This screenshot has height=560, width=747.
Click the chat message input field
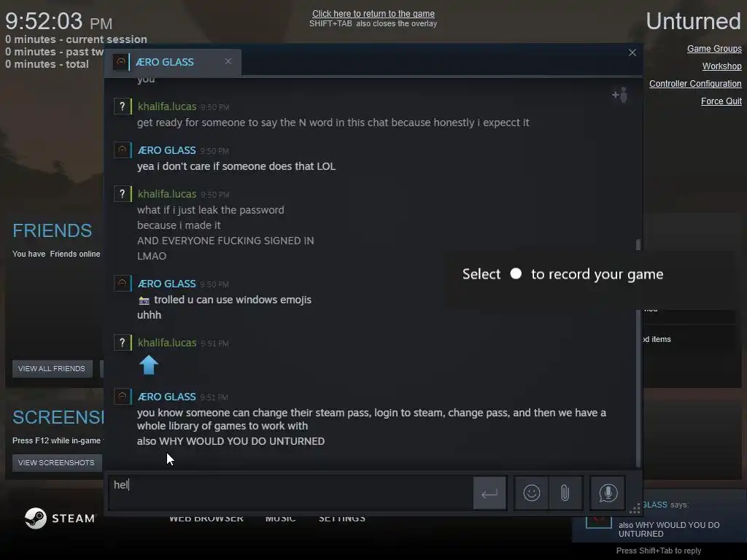click(290, 493)
